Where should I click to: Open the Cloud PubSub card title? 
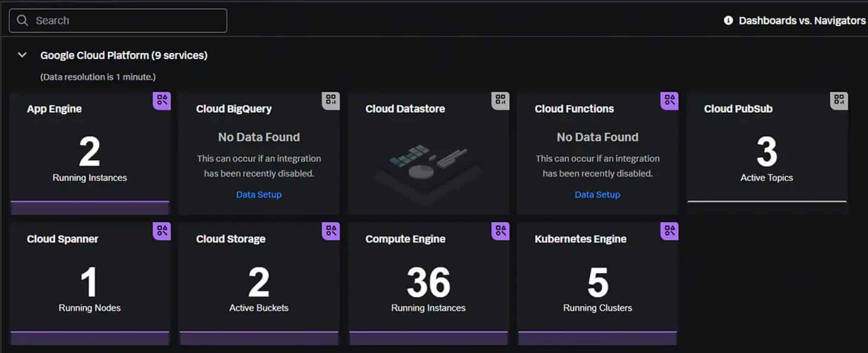[x=738, y=109]
